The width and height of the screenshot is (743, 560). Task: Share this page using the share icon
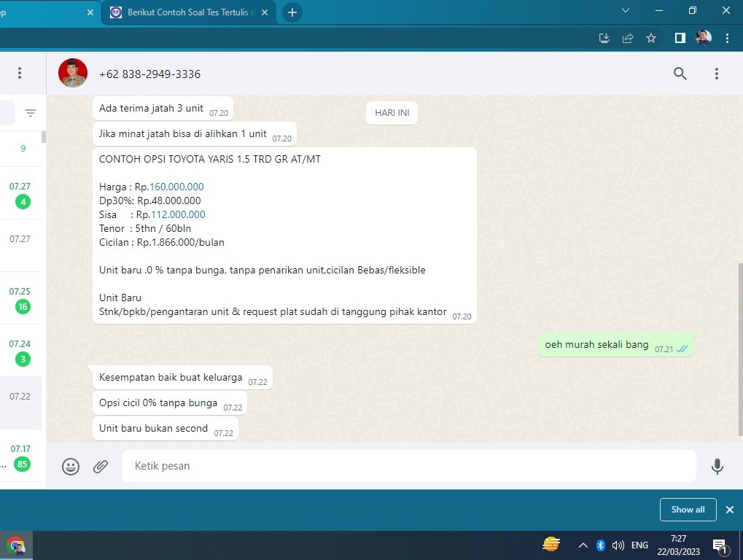pos(627,39)
